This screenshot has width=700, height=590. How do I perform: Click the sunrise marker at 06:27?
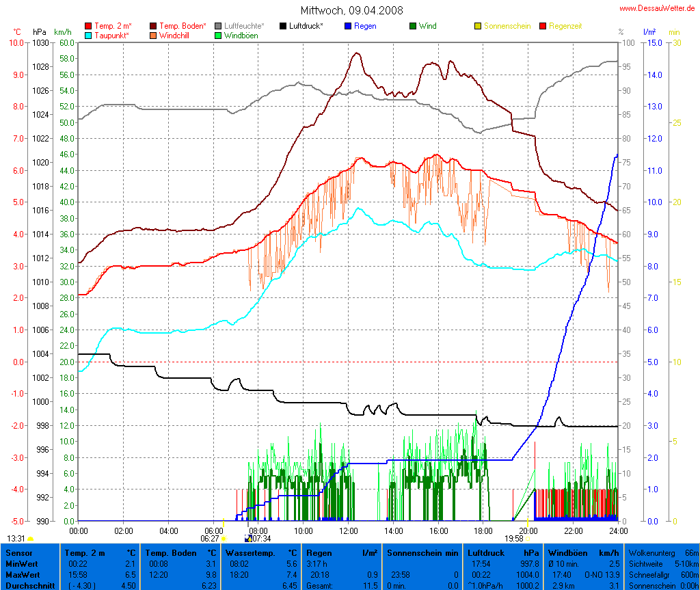point(224,539)
